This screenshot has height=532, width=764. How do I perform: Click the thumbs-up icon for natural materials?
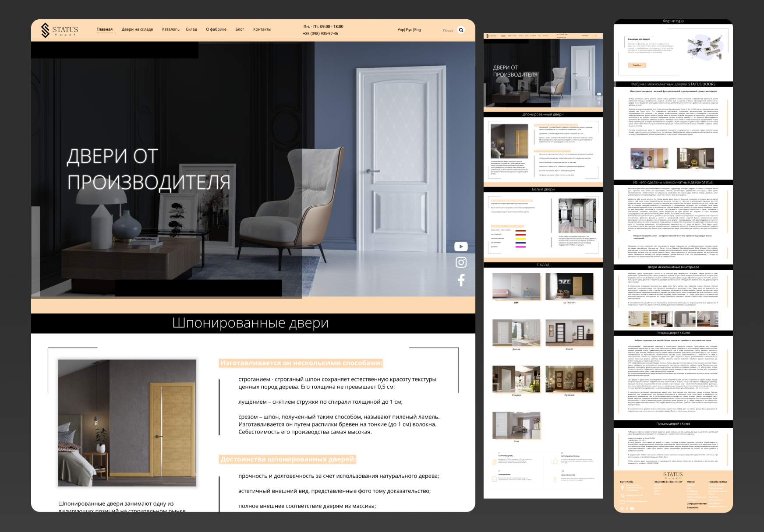pos(555,461)
